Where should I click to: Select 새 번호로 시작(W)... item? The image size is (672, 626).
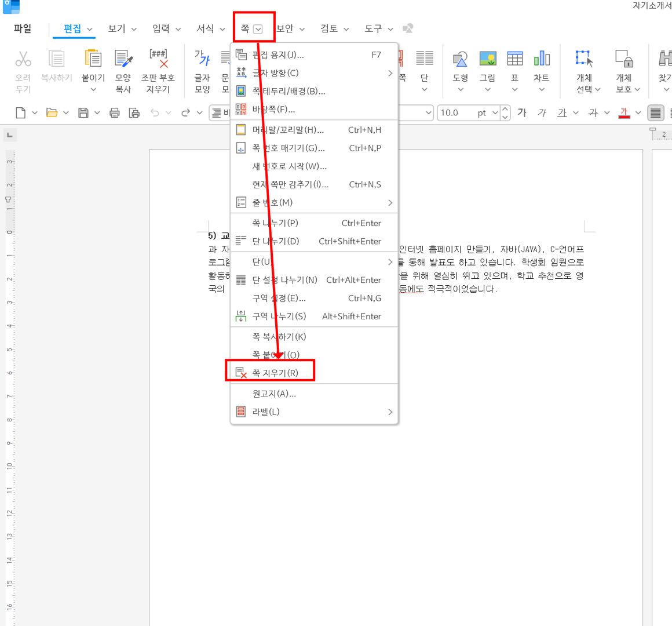(x=314, y=166)
